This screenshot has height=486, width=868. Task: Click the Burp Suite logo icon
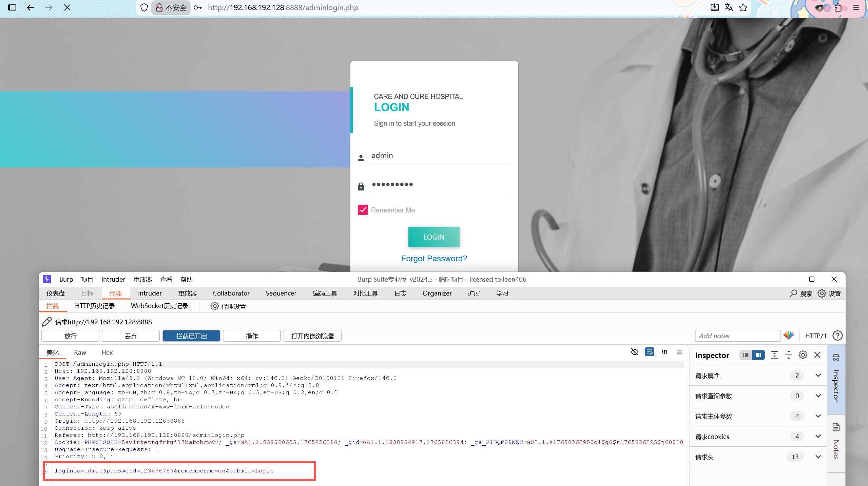click(x=47, y=279)
